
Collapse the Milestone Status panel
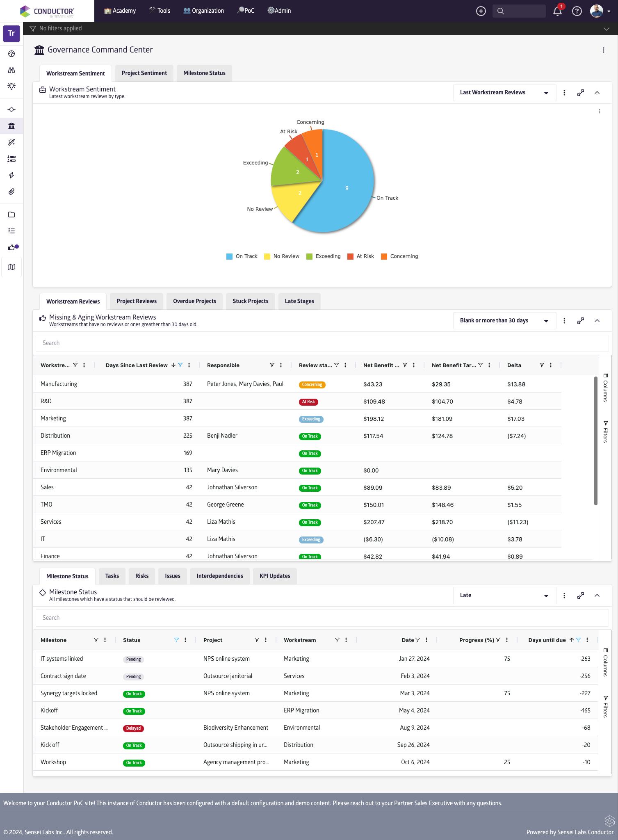click(x=597, y=596)
